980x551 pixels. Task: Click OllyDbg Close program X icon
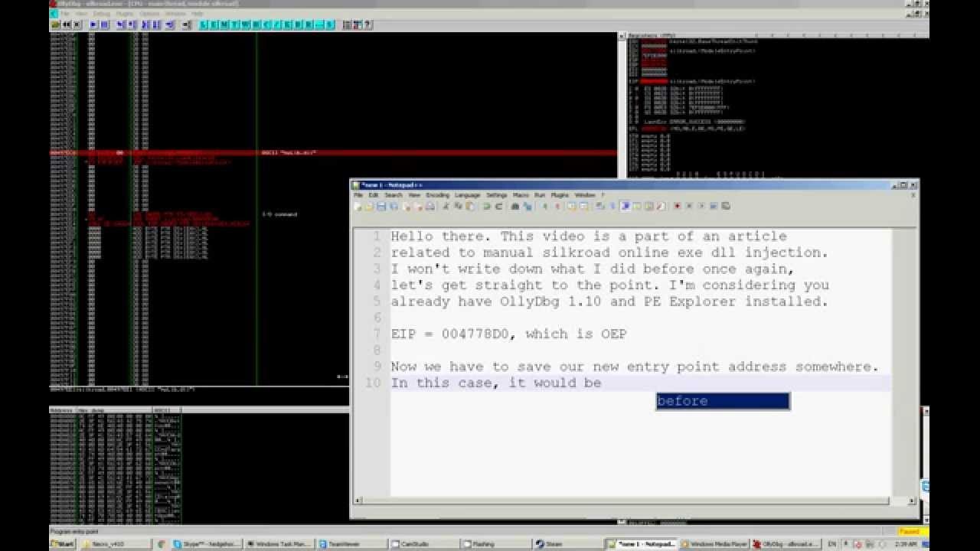pos(77,24)
